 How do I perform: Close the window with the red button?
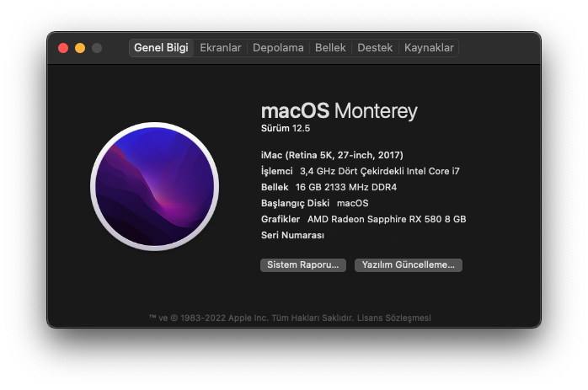63,48
